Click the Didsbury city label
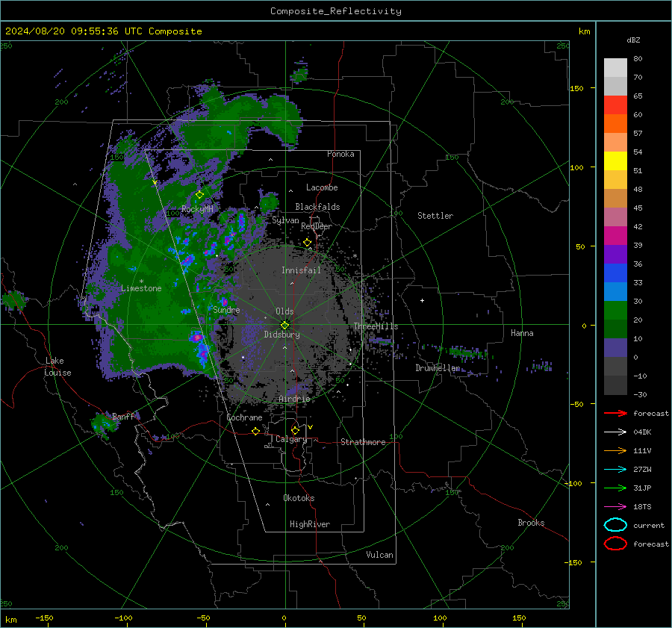This screenshot has width=672, height=628. (281, 335)
